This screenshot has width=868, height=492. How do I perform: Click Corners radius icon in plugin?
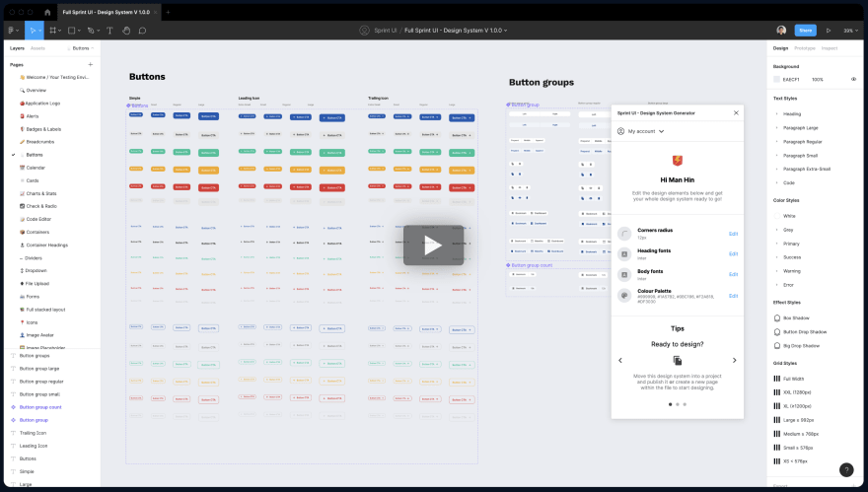(624, 234)
